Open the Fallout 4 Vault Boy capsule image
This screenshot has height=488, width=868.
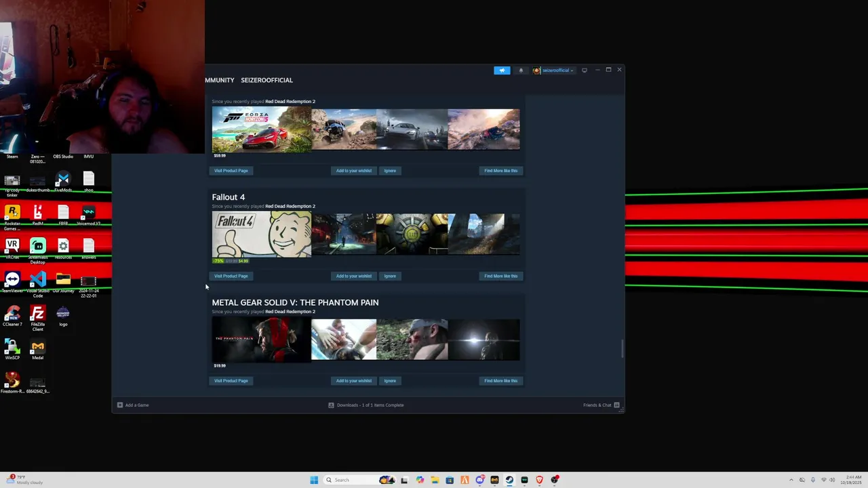pos(261,235)
